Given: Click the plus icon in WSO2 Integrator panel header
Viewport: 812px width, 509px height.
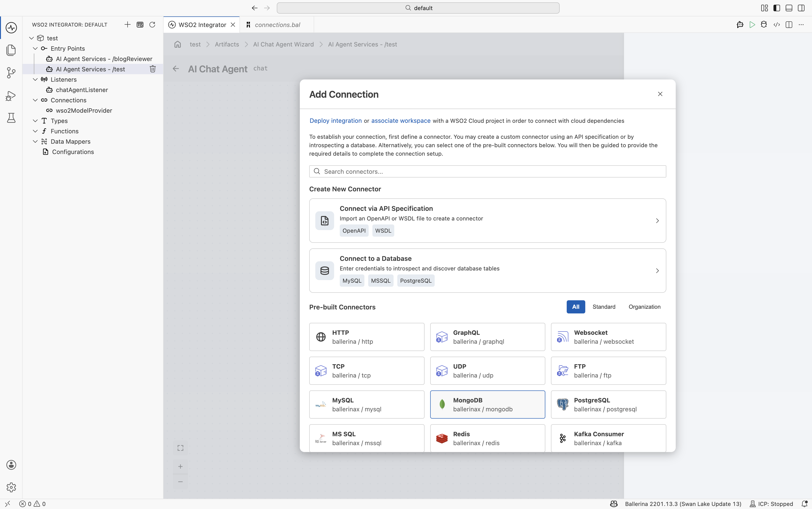Looking at the screenshot, I should pos(127,25).
